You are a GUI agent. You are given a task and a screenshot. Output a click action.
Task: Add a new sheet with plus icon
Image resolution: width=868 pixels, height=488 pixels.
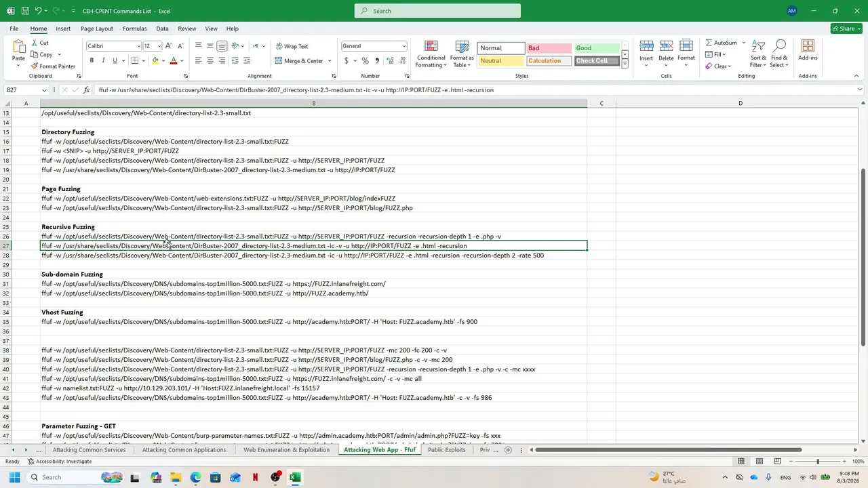(x=508, y=450)
